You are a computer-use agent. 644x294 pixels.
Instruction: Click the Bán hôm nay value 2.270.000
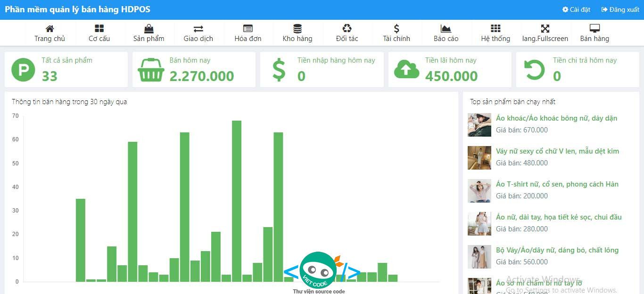click(202, 76)
